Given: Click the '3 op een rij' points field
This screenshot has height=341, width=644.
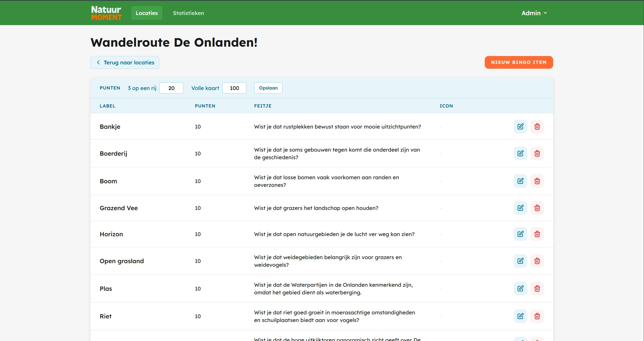Looking at the screenshot, I should tap(171, 88).
